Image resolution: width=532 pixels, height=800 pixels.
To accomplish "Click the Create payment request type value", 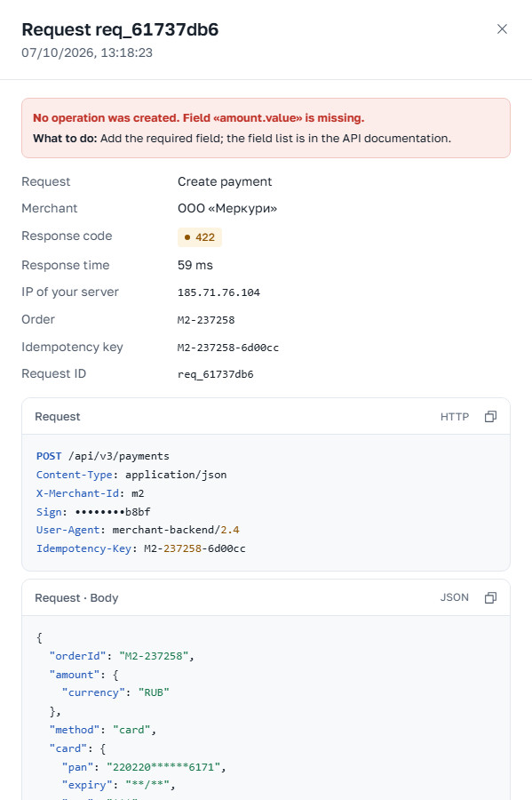I will point(225,181).
